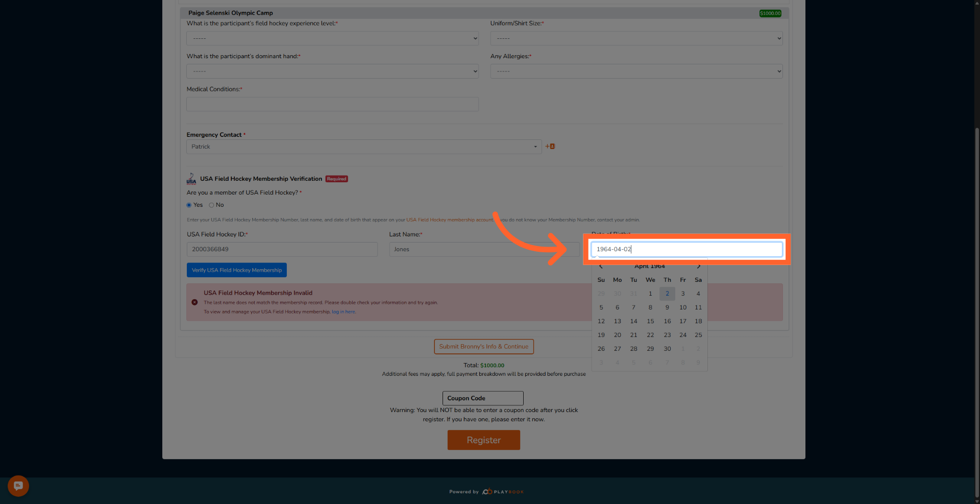Click the Medical Conditions text field
The width and height of the screenshot is (980, 504).
(332, 104)
